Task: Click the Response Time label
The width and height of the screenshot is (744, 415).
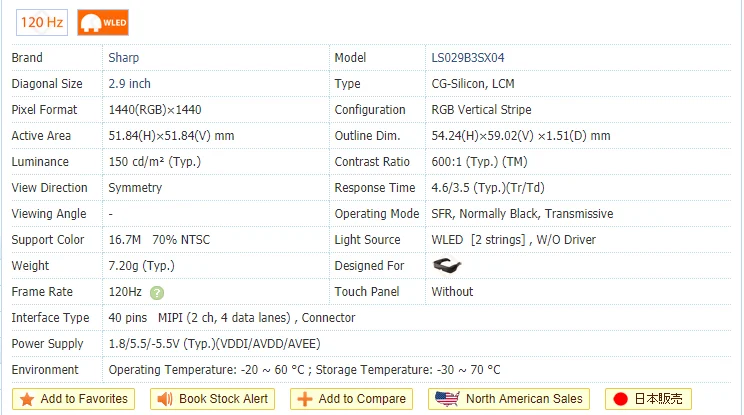Action: [x=375, y=188]
